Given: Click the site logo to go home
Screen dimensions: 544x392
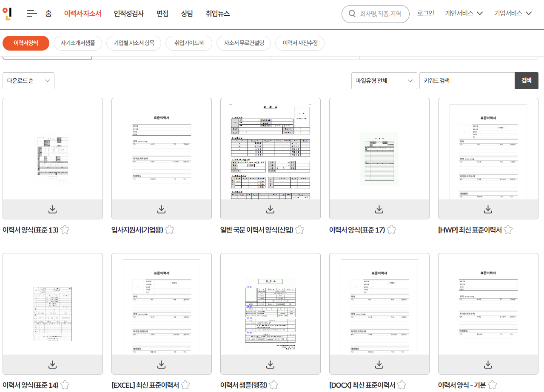Looking at the screenshot, I should tap(7, 13).
